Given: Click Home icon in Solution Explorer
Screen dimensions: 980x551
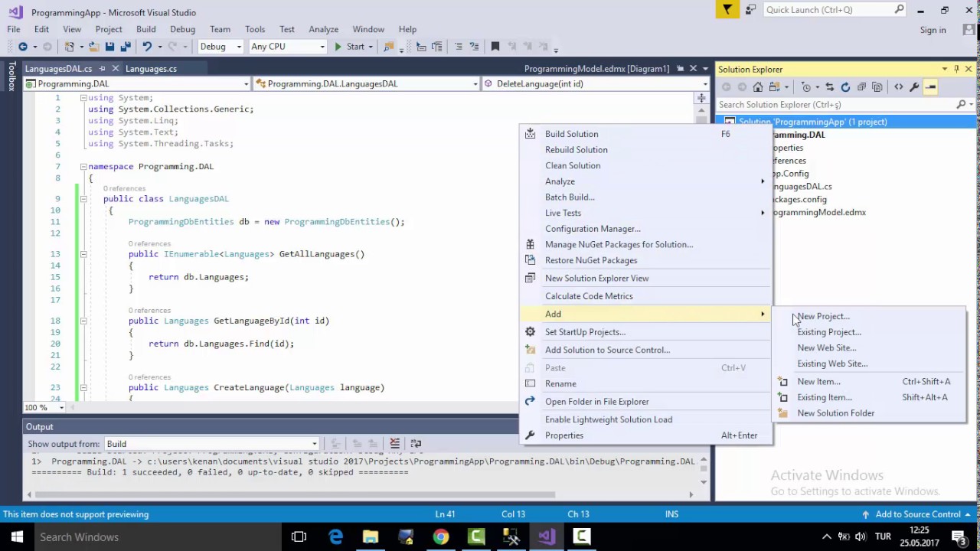Looking at the screenshot, I should point(758,87).
